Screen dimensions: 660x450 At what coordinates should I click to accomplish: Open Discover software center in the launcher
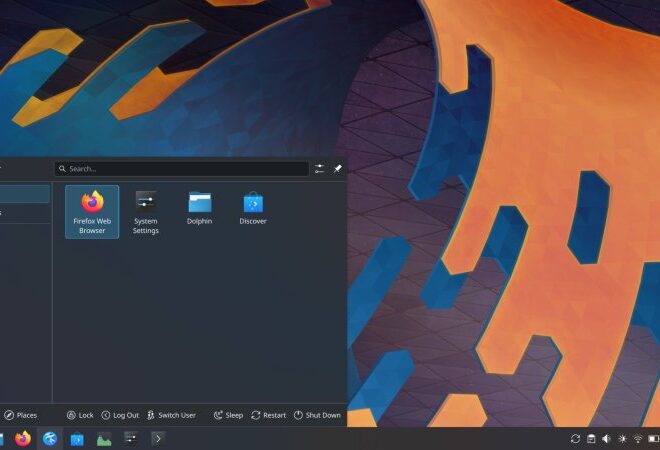coord(253,208)
